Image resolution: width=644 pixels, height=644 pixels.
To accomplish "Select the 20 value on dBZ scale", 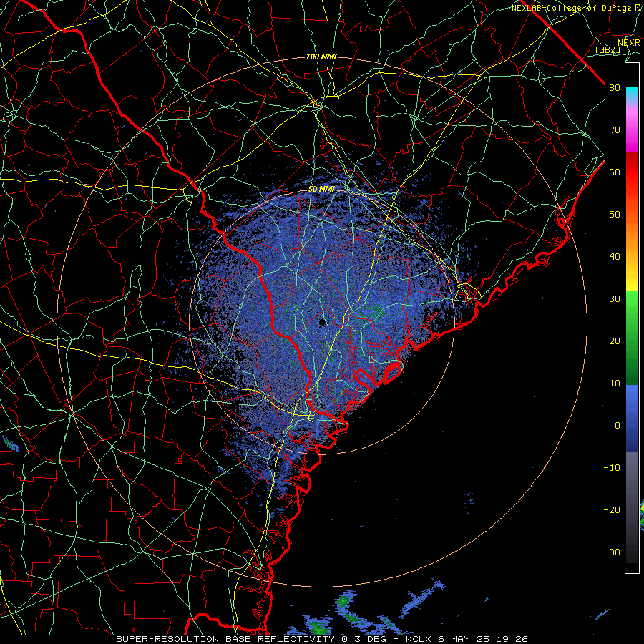I will click(x=615, y=341).
